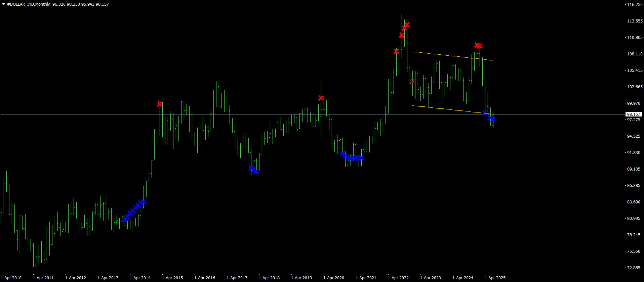Select the lowest blue X marker near 89.135

[256, 171]
